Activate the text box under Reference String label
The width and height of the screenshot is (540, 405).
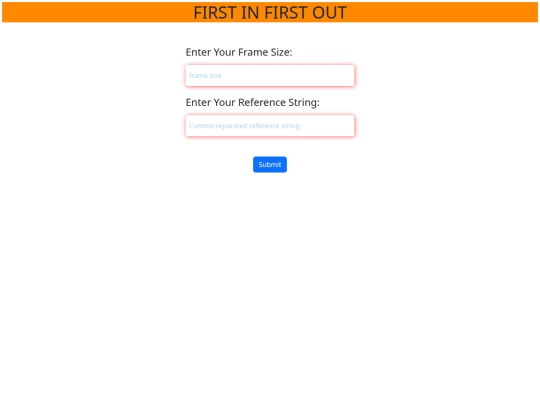tap(270, 126)
